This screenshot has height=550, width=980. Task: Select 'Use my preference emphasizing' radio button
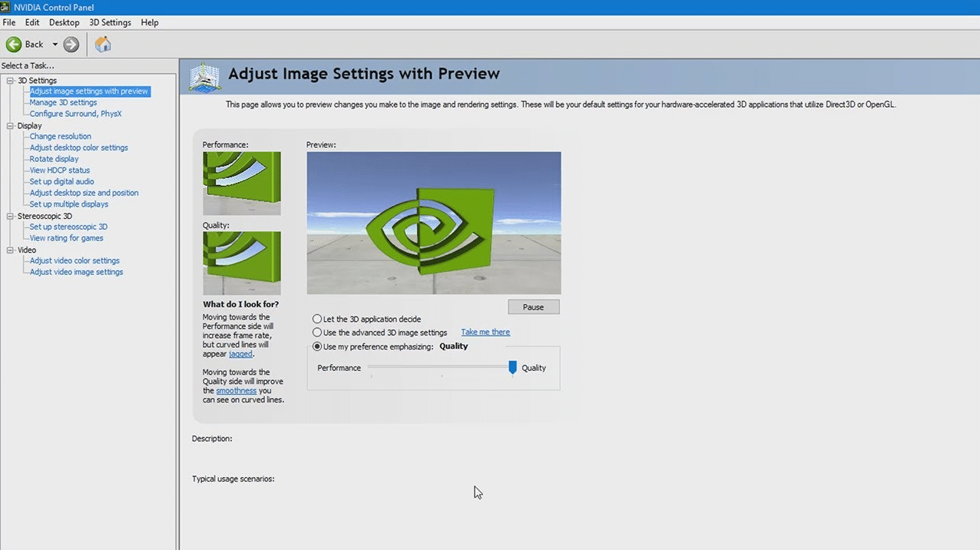pos(317,346)
